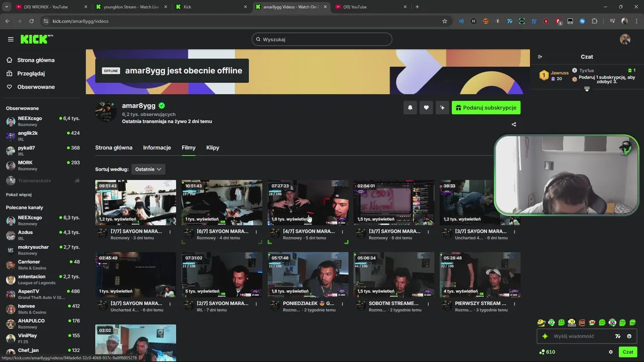The width and height of the screenshot is (644, 362).
Task: Switch to Klipy tab
Action: 213,148
